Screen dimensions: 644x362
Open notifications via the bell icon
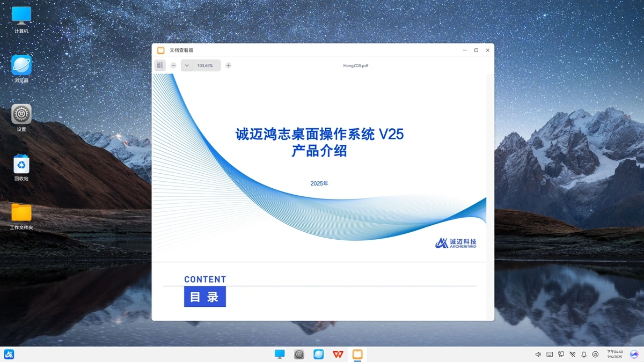point(584,354)
